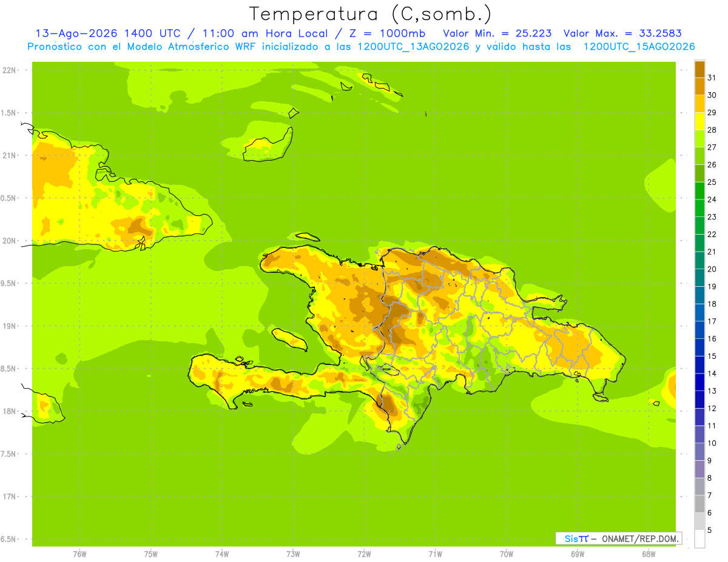Click the longitude label "76W"
The height and width of the screenshot is (562, 728).
pyautogui.click(x=79, y=554)
